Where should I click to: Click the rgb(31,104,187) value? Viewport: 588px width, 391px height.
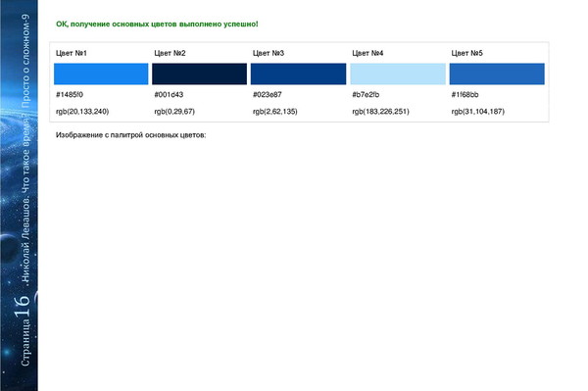(x=478, y=112)
